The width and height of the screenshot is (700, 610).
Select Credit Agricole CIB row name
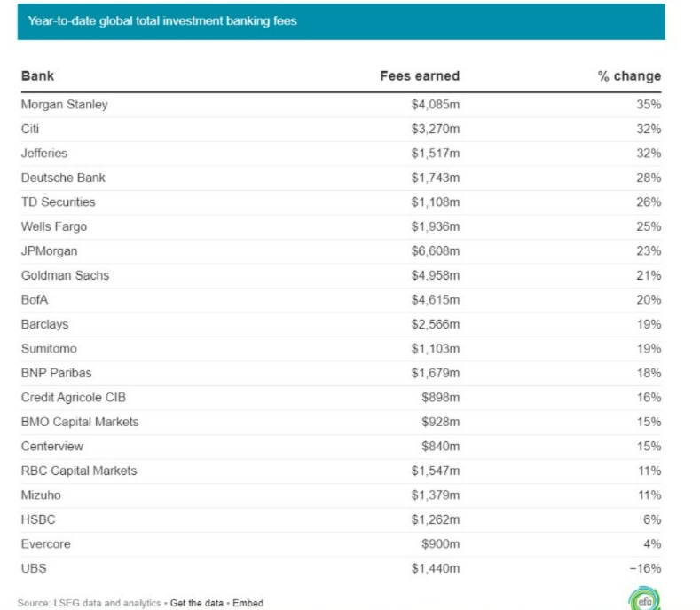(74, 397)
